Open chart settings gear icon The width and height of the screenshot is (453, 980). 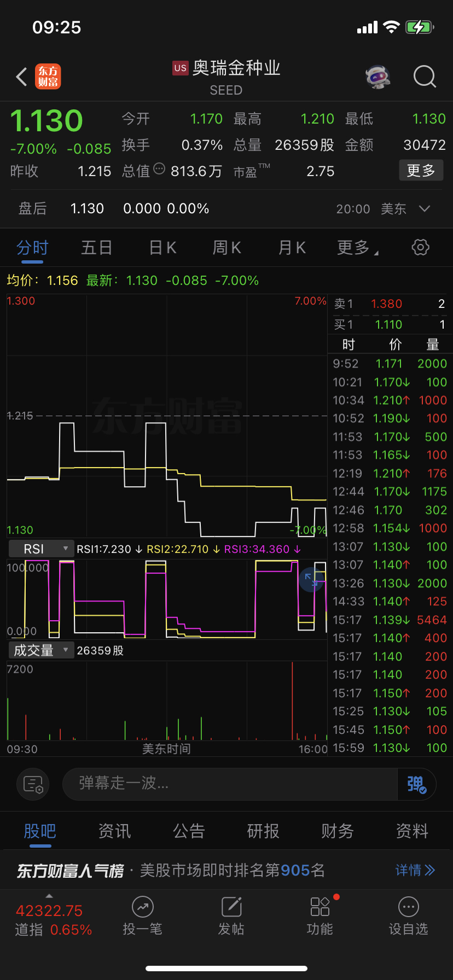420,247
